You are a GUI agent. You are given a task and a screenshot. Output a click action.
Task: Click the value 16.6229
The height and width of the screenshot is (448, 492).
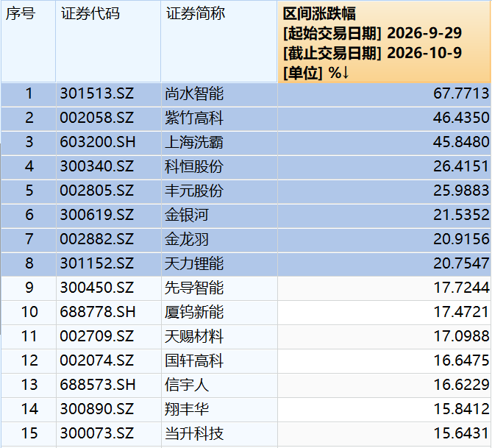pyautogui.click(x=461, y=385)
